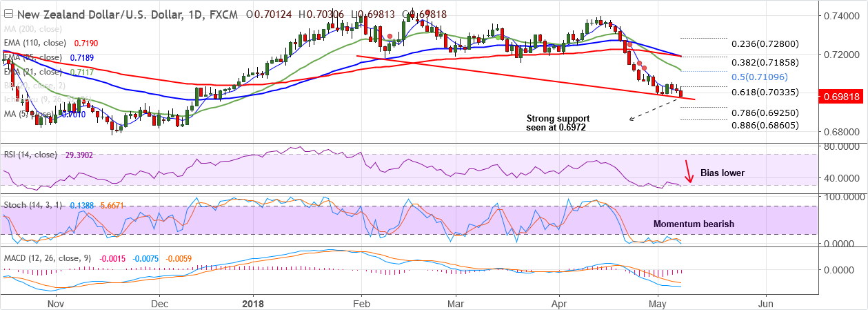Select the red 0.69818 current price tag
Image resolution: width=868 pixels, height=310 pixels.
tap(841, 97)
